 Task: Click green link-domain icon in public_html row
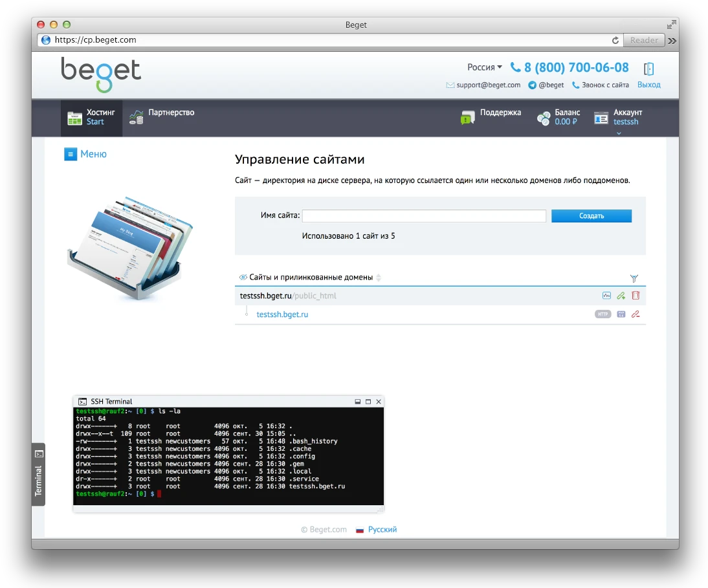pyautogui.click(x=621, y=296)
